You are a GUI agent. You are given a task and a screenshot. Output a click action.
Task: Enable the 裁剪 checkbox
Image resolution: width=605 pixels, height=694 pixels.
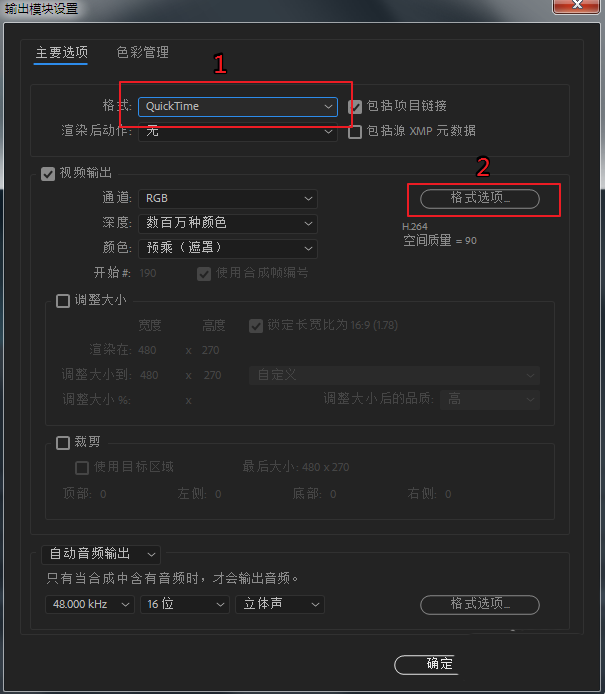pos(63,443)
